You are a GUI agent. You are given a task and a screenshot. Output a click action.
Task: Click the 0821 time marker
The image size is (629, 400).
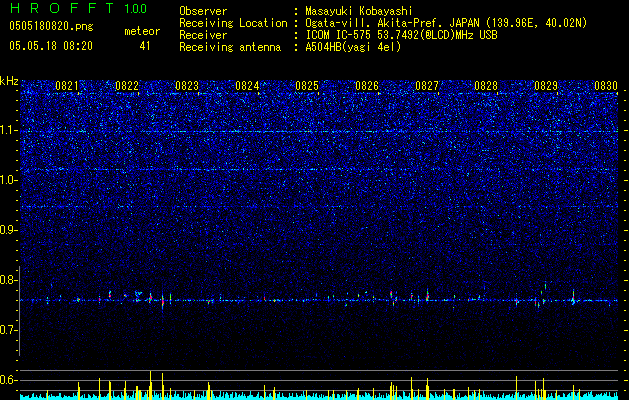pyautogui.click(x=67, y=86)
